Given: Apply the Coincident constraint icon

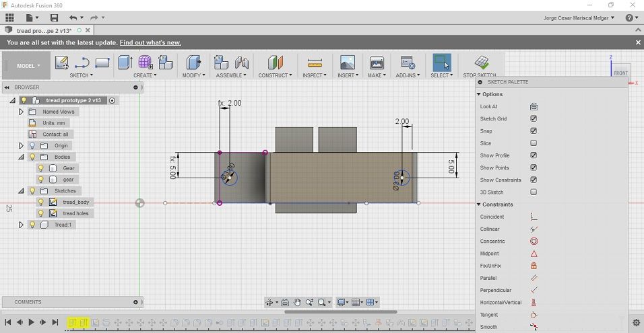Looking at the screenshot, I should 534,217.
